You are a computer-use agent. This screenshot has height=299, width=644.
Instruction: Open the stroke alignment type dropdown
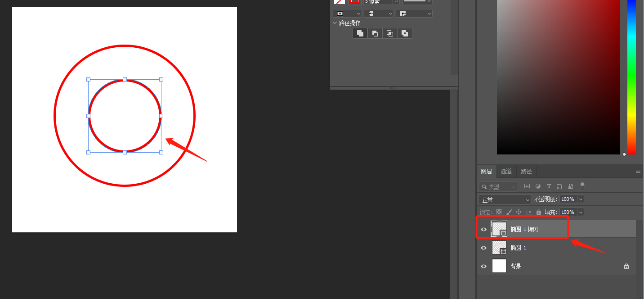(347, 14)
